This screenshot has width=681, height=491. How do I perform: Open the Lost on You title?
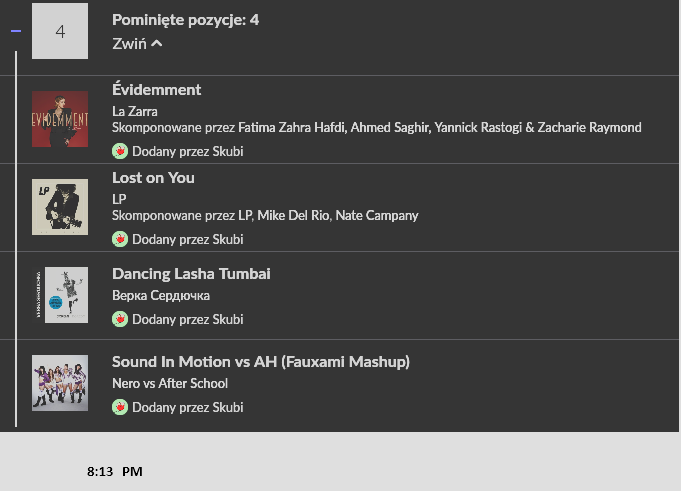tap(153, 178)
